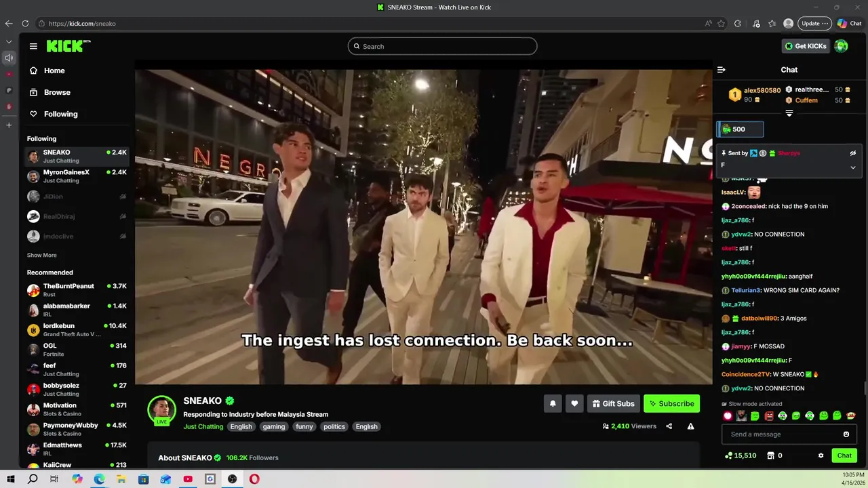Click the funny tag

click(304, 426)
